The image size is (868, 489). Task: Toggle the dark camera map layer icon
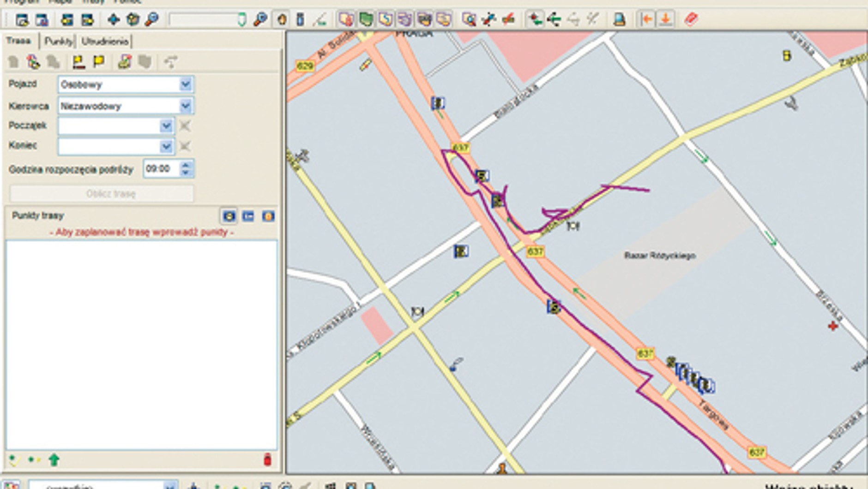coord(424,19)
